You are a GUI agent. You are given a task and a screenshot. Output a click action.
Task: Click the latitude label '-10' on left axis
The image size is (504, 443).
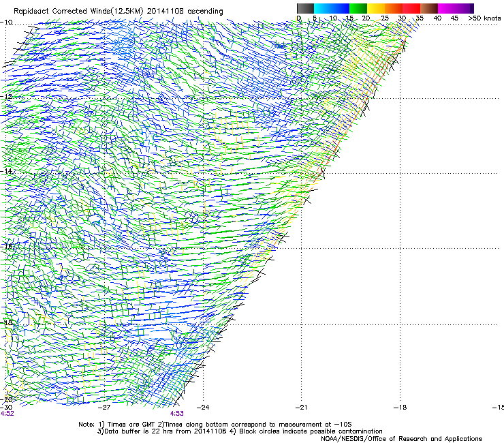coord(6,22)
